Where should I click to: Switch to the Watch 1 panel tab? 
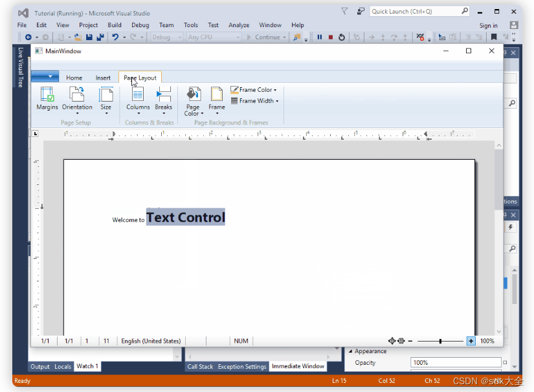click(87, 366)
